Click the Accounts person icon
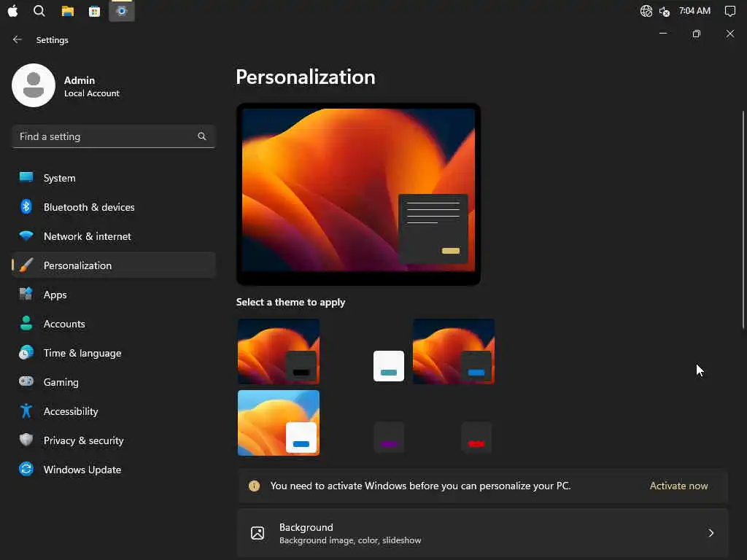This screenshot has height=560, width=747. tap(26, 323)
